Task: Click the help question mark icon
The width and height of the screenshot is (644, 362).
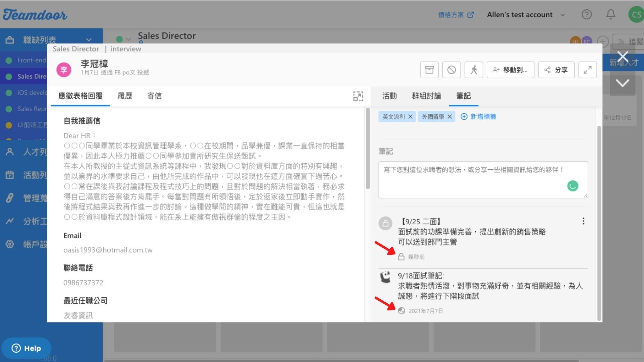Action: 586,14
